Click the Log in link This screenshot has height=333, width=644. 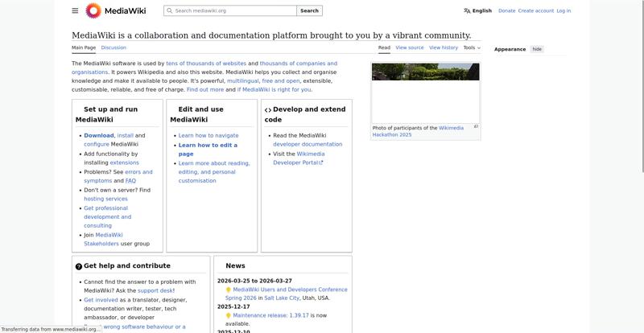563,11
